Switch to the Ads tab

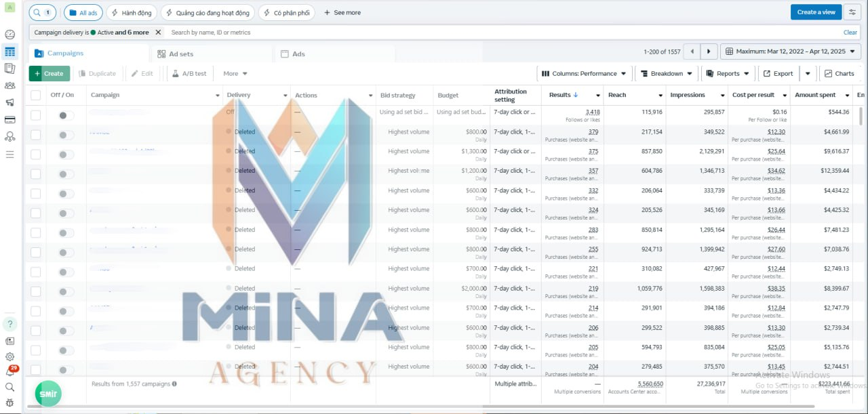pyautogui.click(x=334, y=54)
